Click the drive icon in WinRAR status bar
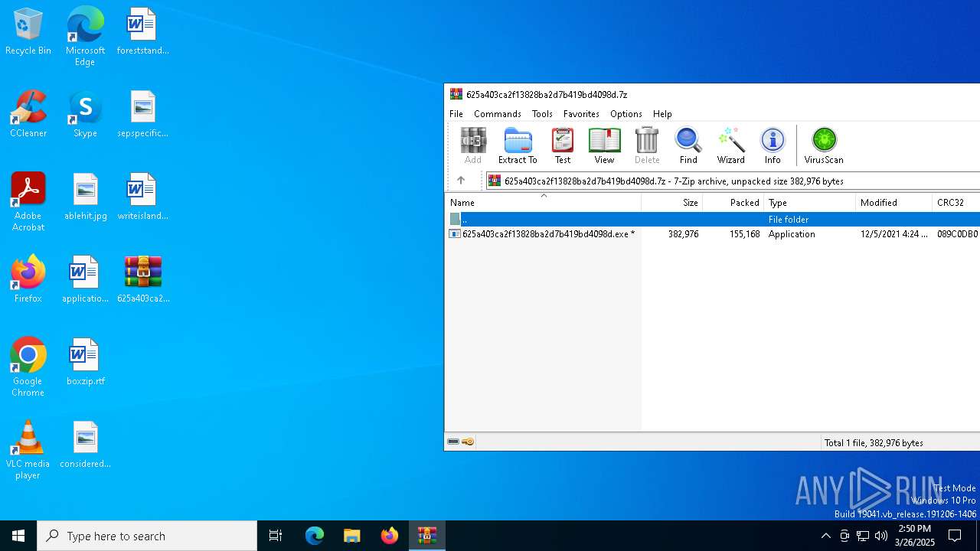This screenshot has width=980, height=551. coord(453,442)
